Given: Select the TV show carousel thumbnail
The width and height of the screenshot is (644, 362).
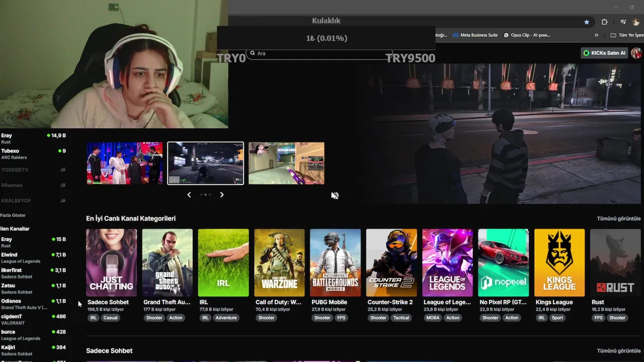Looking at the screenshot, I should pos(125,163).
